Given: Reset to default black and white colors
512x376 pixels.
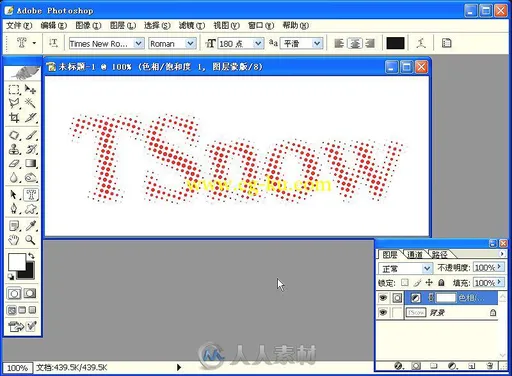Looking at the screenshot, I should pos(11,276).
